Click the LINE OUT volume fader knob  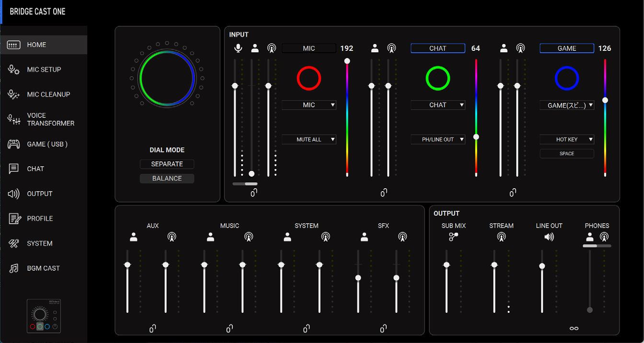[x=542, y=266]
